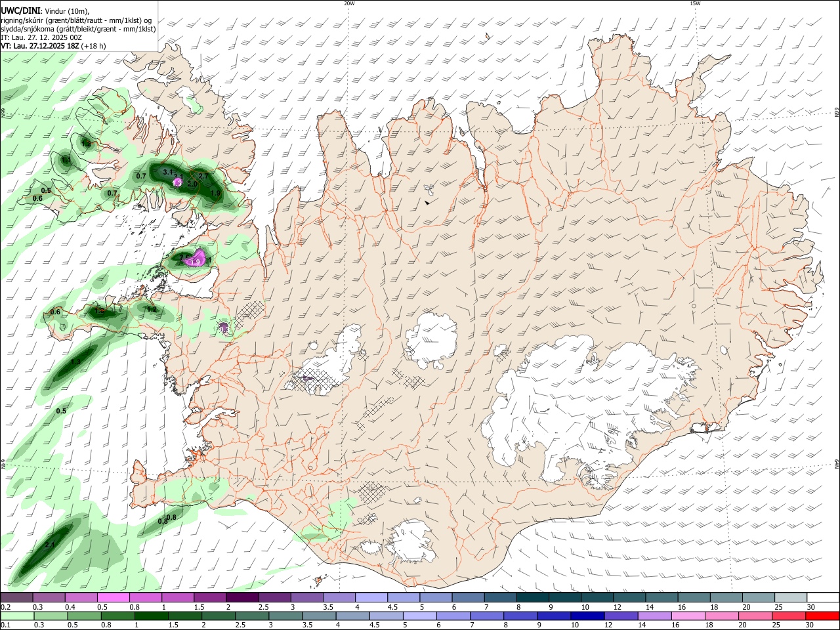Click the 'slydda/snjókoma' legend description line

pos(78,28)
